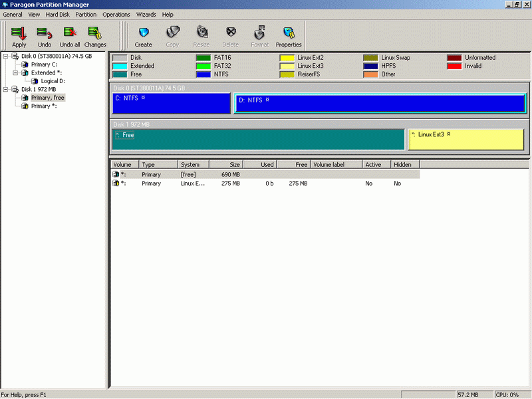Open the Partition menu
532x399 pixels.
(x=86, y=15)
